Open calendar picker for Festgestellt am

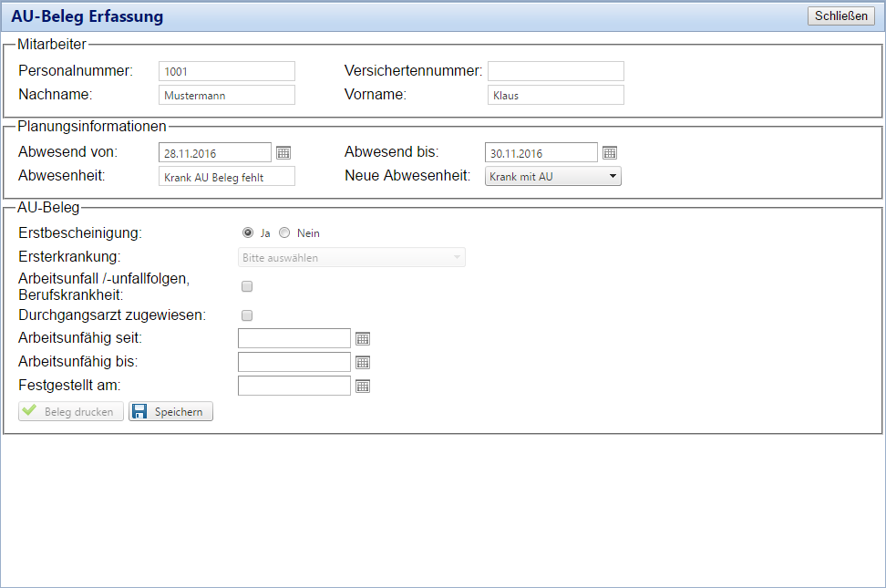click(363, 387)
